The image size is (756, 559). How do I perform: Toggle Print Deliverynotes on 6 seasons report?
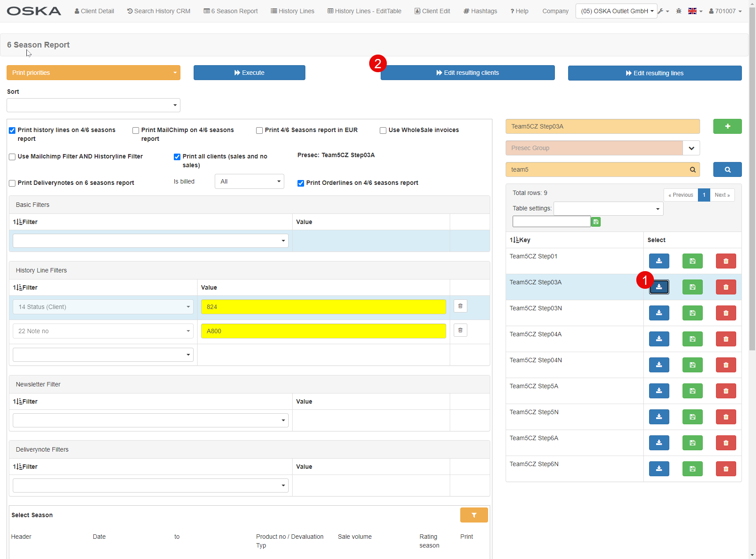click(x=12, y=183)
